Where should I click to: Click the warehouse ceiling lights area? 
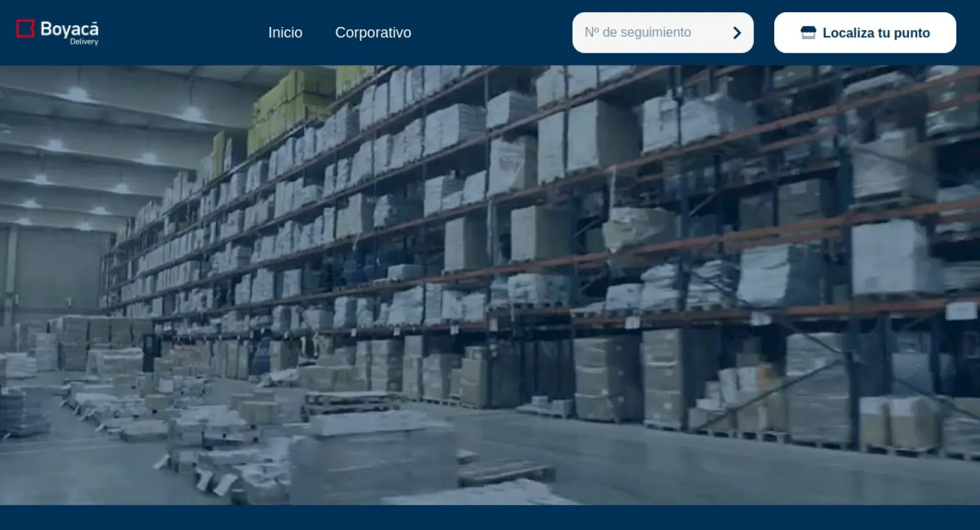pyautogui.click(x=92, y=122)
